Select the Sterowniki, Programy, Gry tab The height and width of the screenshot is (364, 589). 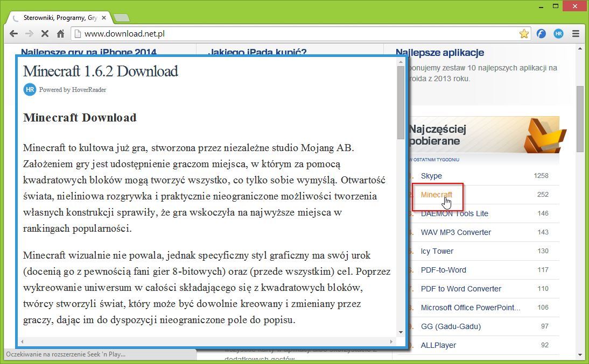click(60, 18)
